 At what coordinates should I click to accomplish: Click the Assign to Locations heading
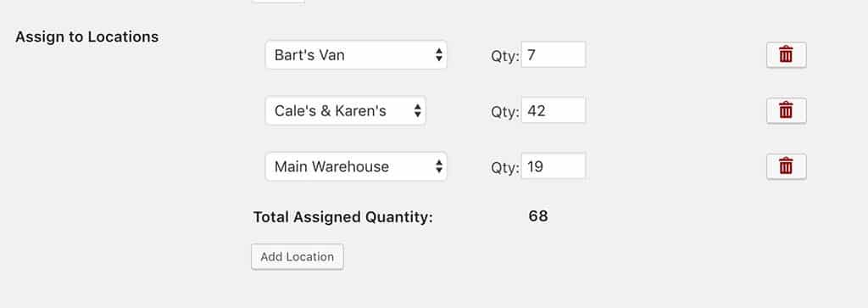point(87,37)
